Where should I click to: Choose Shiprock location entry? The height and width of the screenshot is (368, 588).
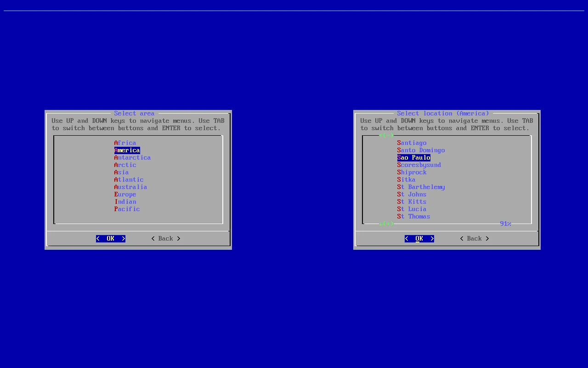412,172
